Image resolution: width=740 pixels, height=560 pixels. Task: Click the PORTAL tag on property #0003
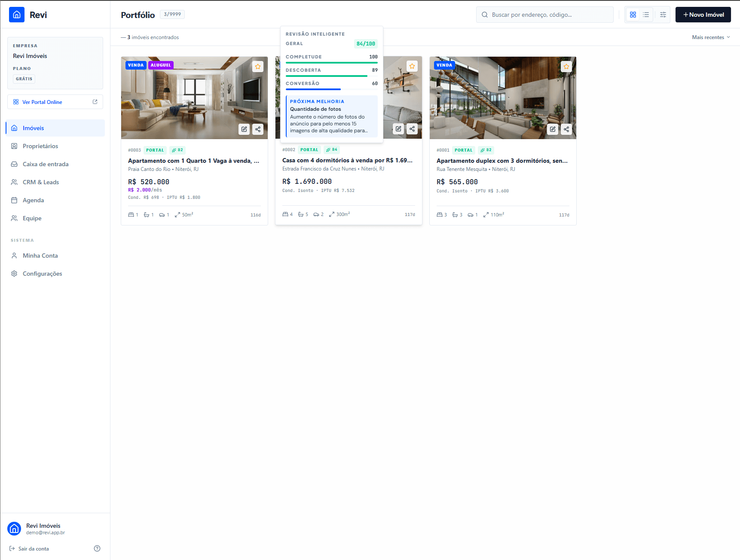155,150
